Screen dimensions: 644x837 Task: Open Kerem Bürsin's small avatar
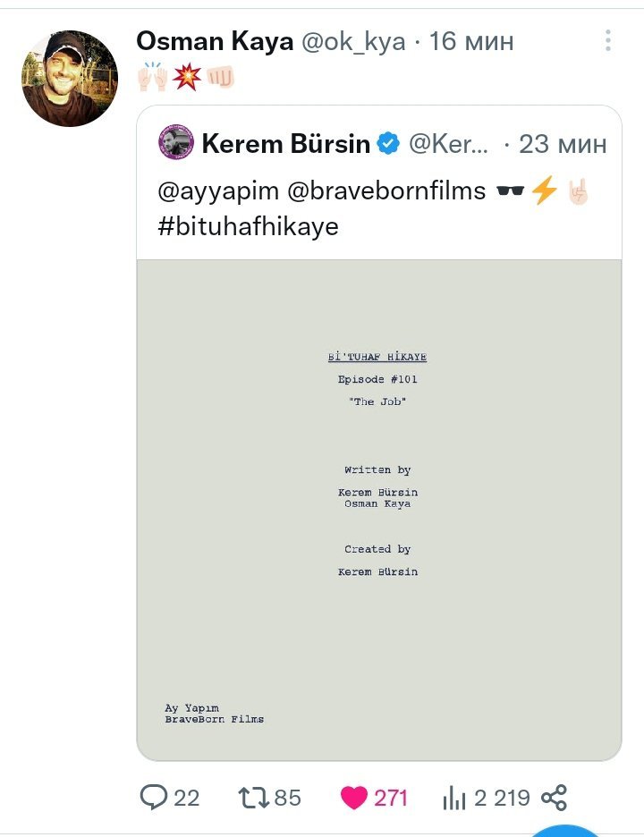click(x=176, y=143)
